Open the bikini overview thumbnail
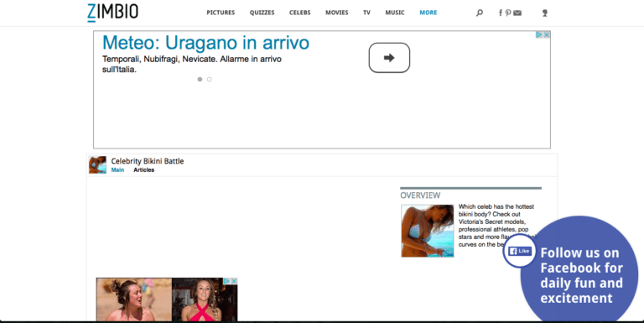The height and width of the screenshot is (323, 644). [x=428, y=231]
